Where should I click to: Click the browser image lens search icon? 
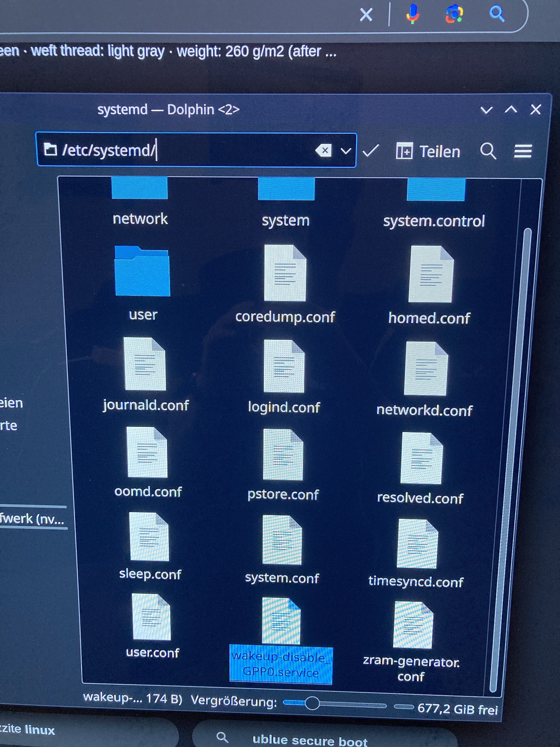pyautogui.click(x=454, y=14)
